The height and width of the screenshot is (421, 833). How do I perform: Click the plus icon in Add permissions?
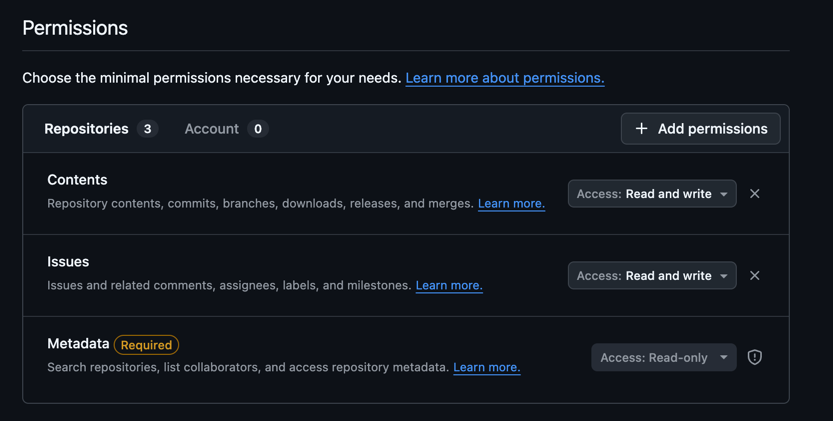(641, 129)
